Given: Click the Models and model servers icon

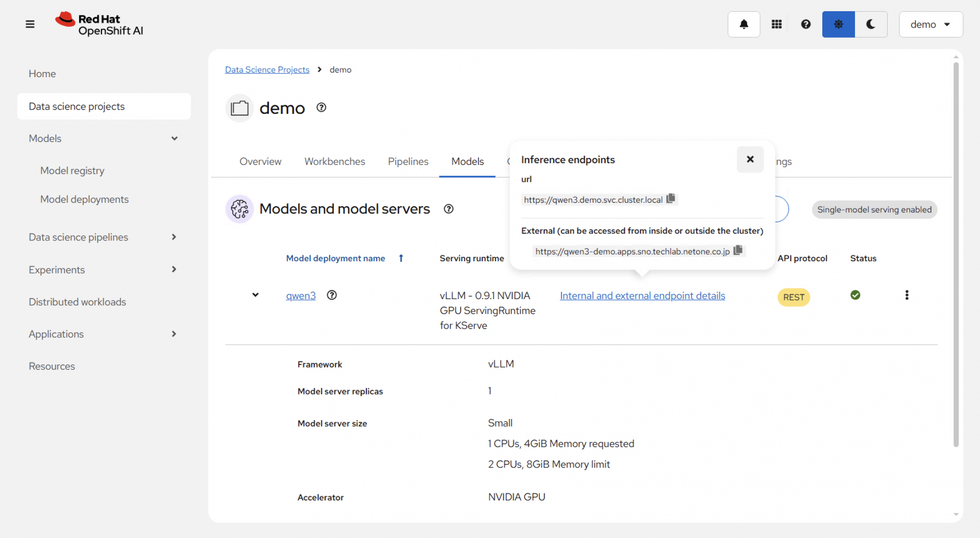Looking at the screenshot, I should point(239,209).
